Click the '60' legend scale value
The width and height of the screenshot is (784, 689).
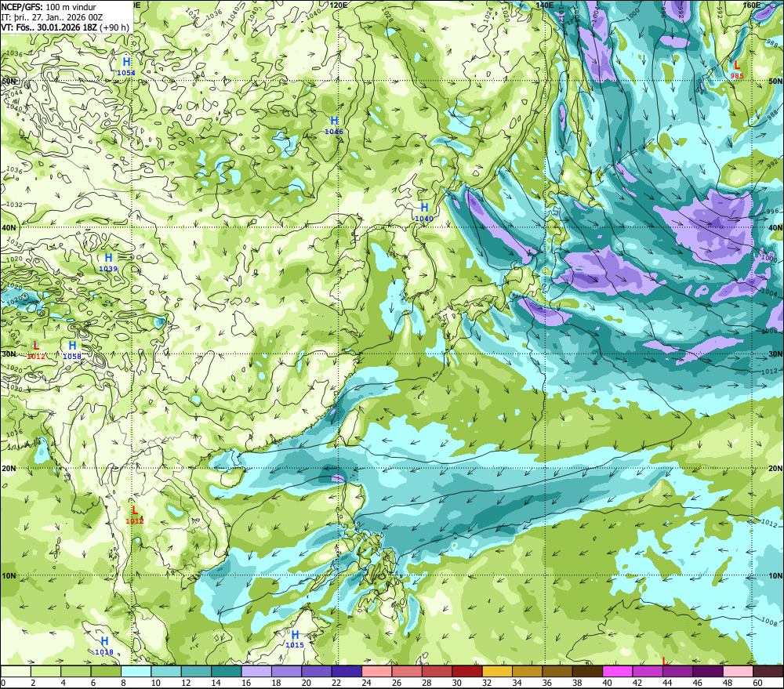point(757,683)
